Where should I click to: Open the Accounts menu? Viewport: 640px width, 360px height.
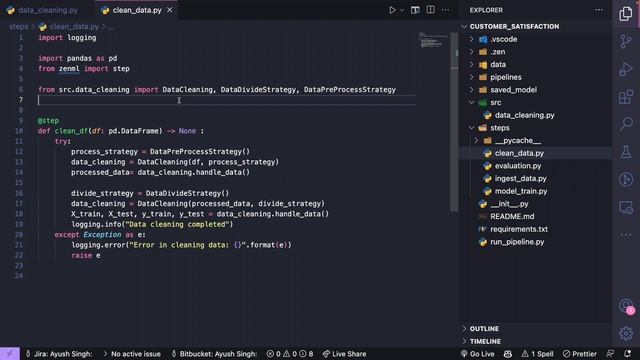(x=626, y=306)
